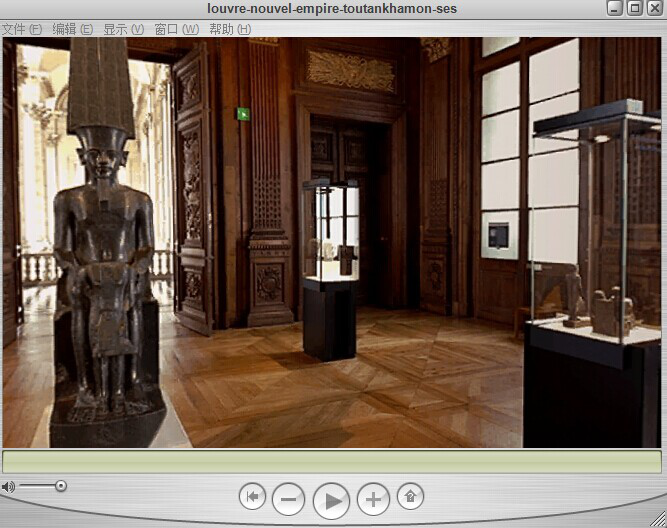Zoom out with the minus button
This screenshot has width=667, height=528.
coord(288,499)
